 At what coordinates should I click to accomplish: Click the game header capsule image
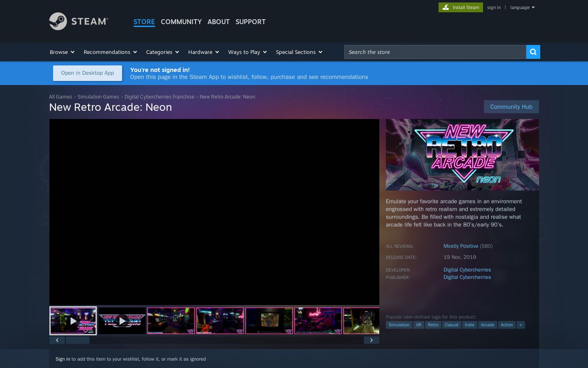[462, 155]
